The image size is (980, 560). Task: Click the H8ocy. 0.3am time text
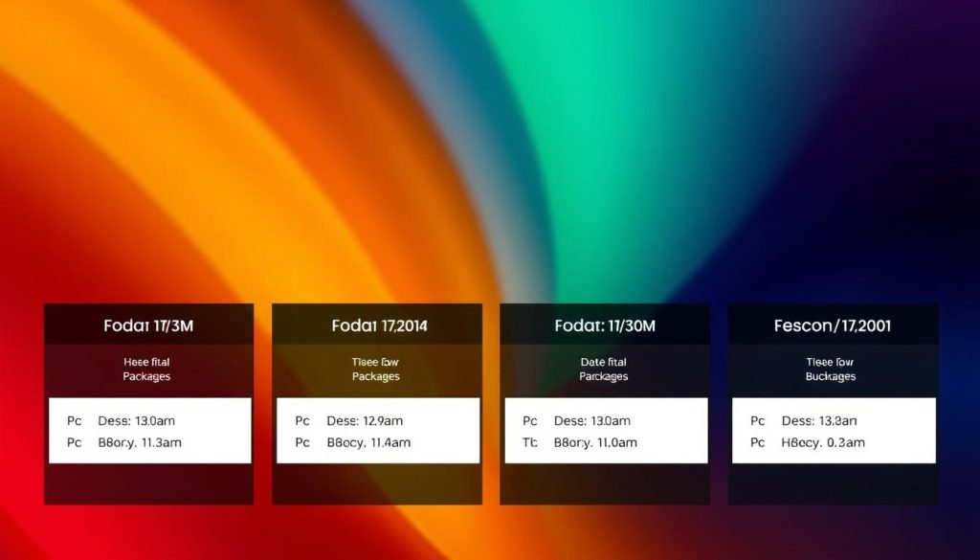coord(823,442)
